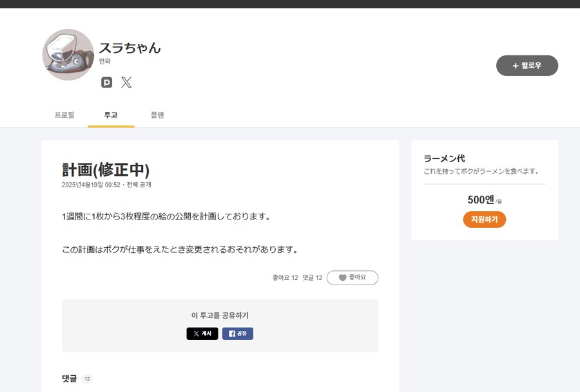Click the 만화 category label
Screen dimensions: 580x392
coord(104,61)
